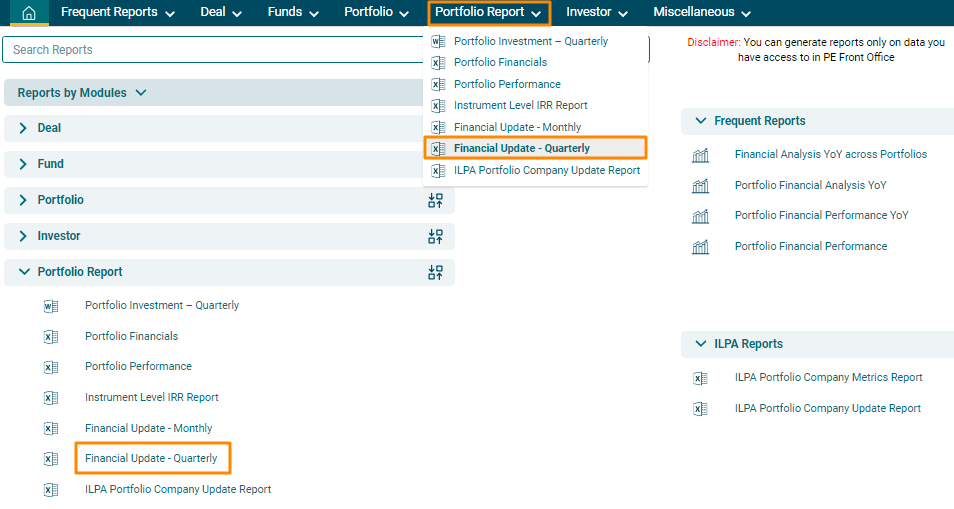Click sort icon on Investor module row
Viewport: 954px width, 509px height.
point(435,236)
